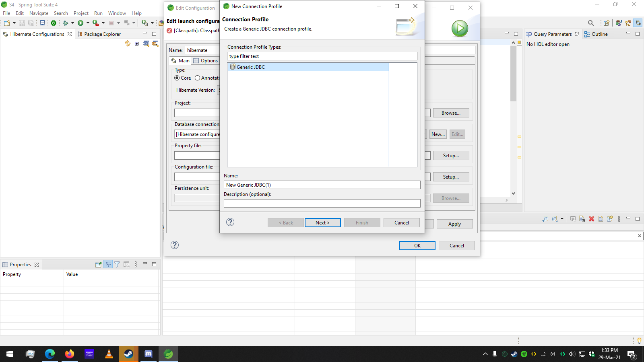Click the editor vertical scrollbar down arrow
Image resolution: width=644 pixels, height=362 pixels.
pyautogui.click(x=513, y=193)
